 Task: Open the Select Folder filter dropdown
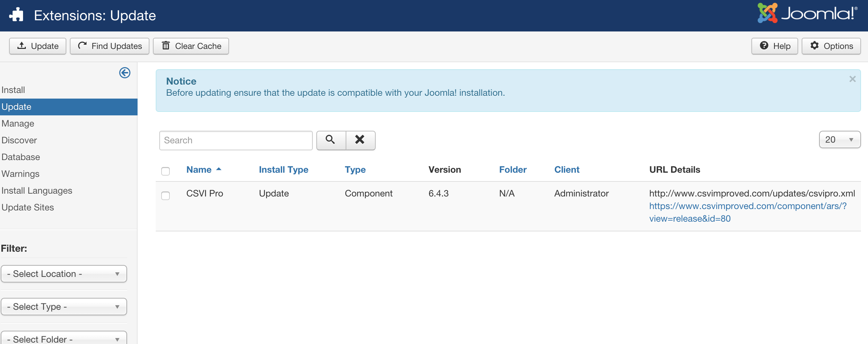(64, 338)
